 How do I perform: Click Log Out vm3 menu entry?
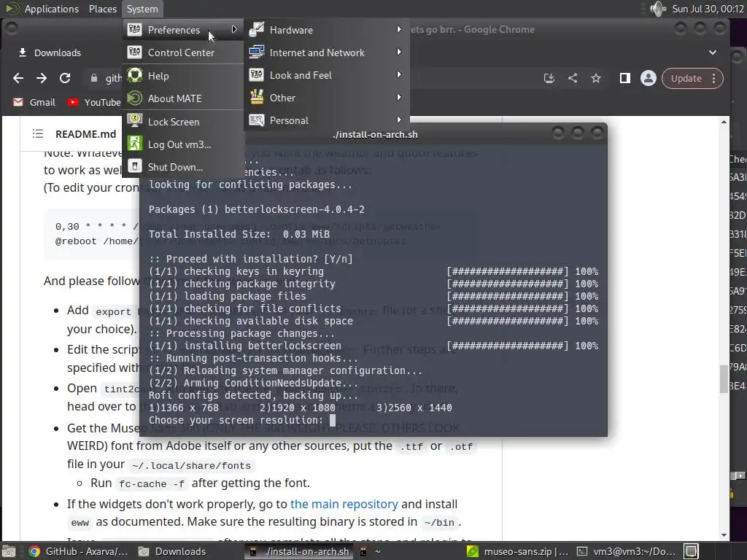[x=183, y=145]
